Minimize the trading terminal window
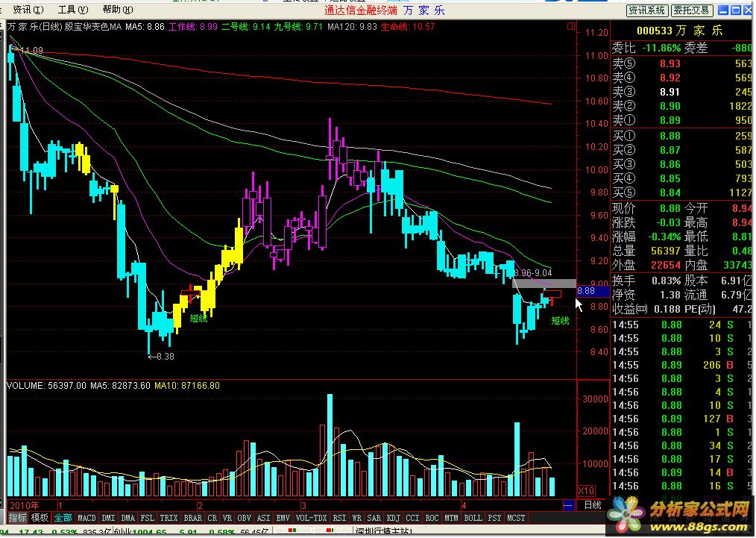Image resolution: width=756 pixels, height=538 pixels. [723, 10]
